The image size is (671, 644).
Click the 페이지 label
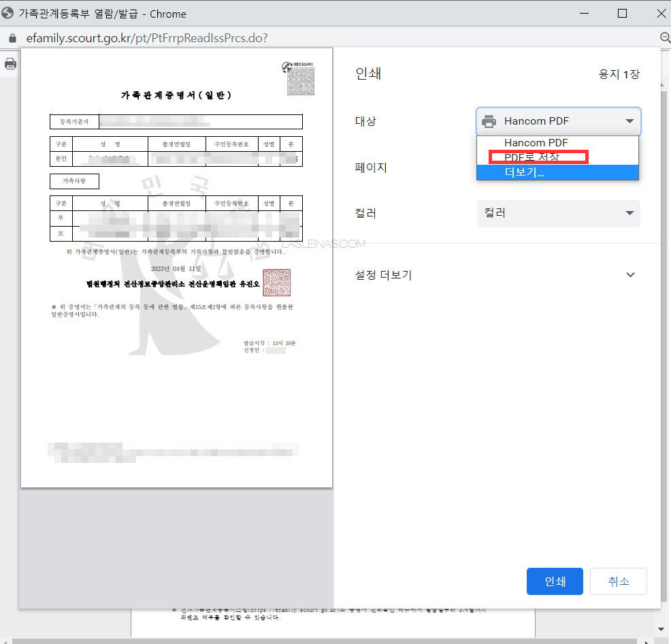[371, 167]
